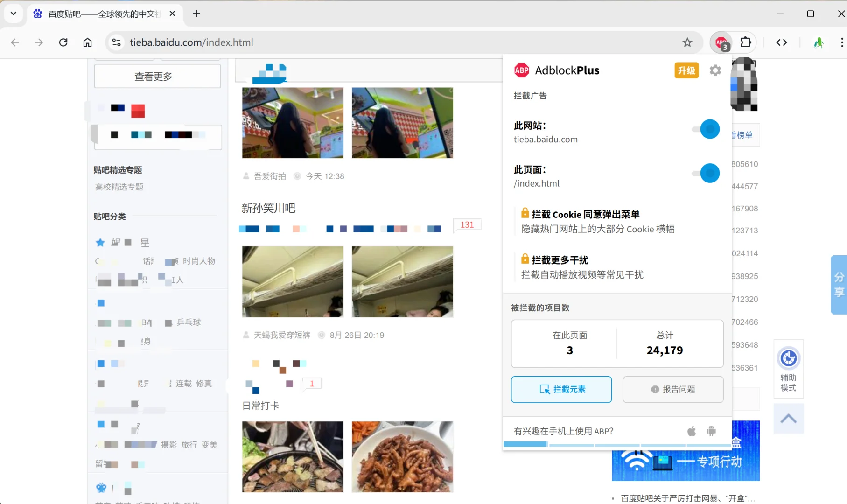Click the Android icon for ABP mobile
This screenshot has width=847, height=504.
[x=710, y=431]
